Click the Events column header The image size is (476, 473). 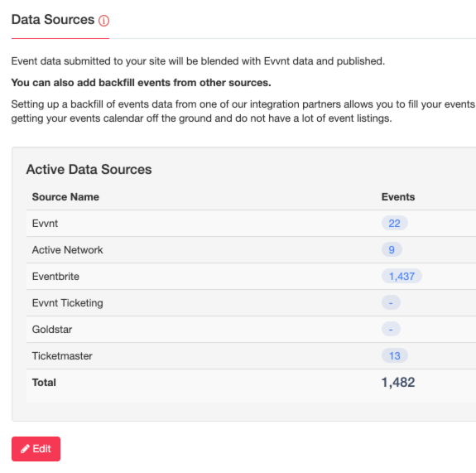398,197
